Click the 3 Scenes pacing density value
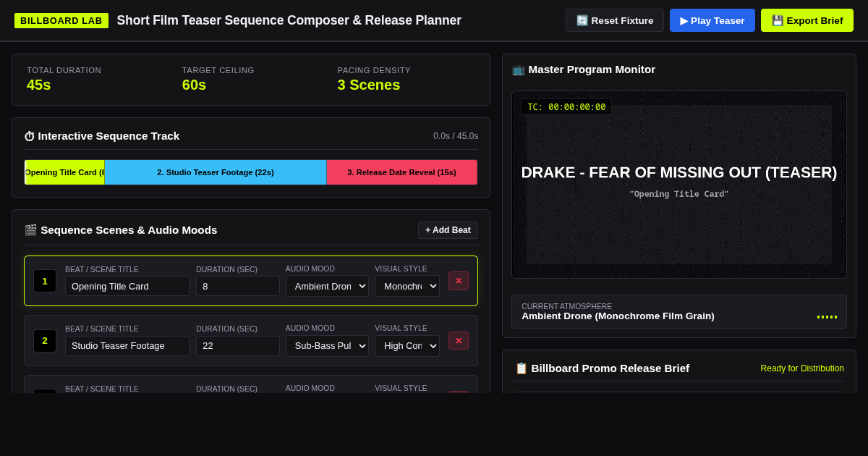The image size is (868, 456). click(369, 85)
